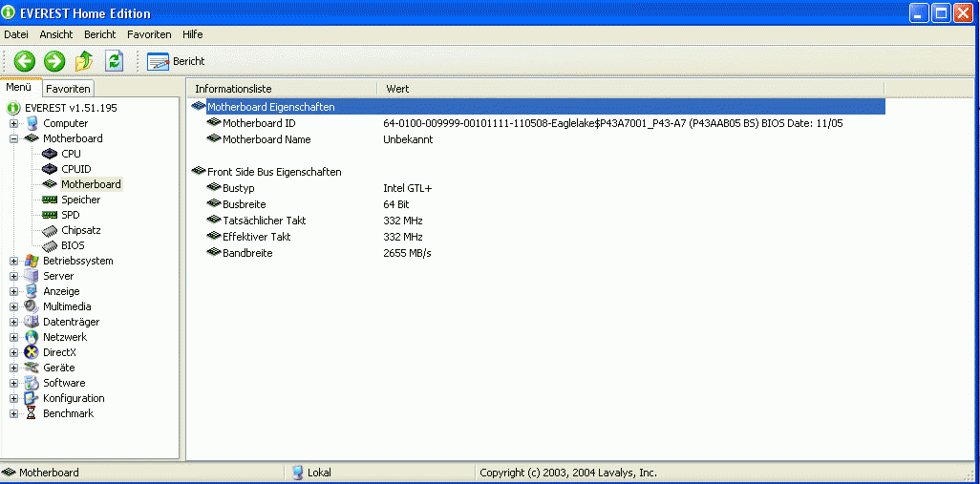Select the Bustyp row
This screenshot has height=484, width=980.
point(538,188)
